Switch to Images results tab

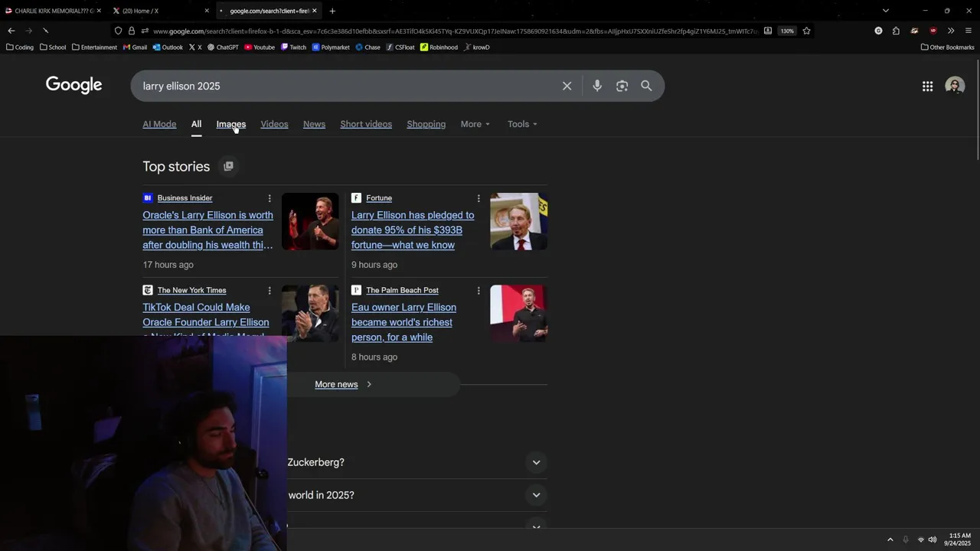230,124
